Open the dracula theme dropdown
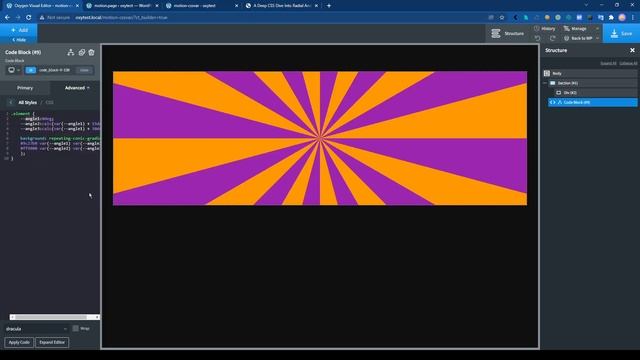The height and width of the screenshot is (360, 640). [36, 329]
